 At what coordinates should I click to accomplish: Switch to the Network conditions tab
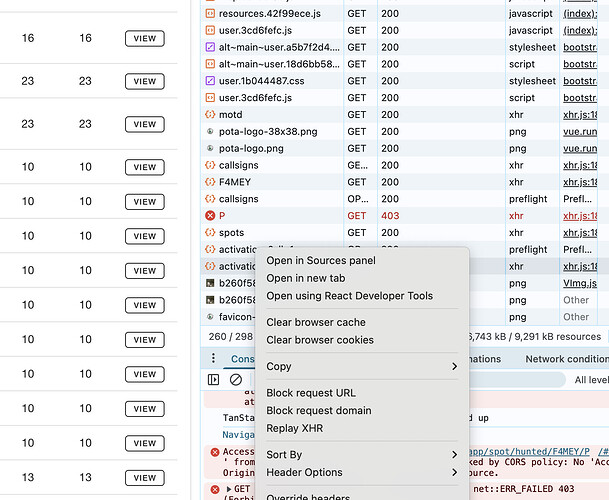coord(566,359)
